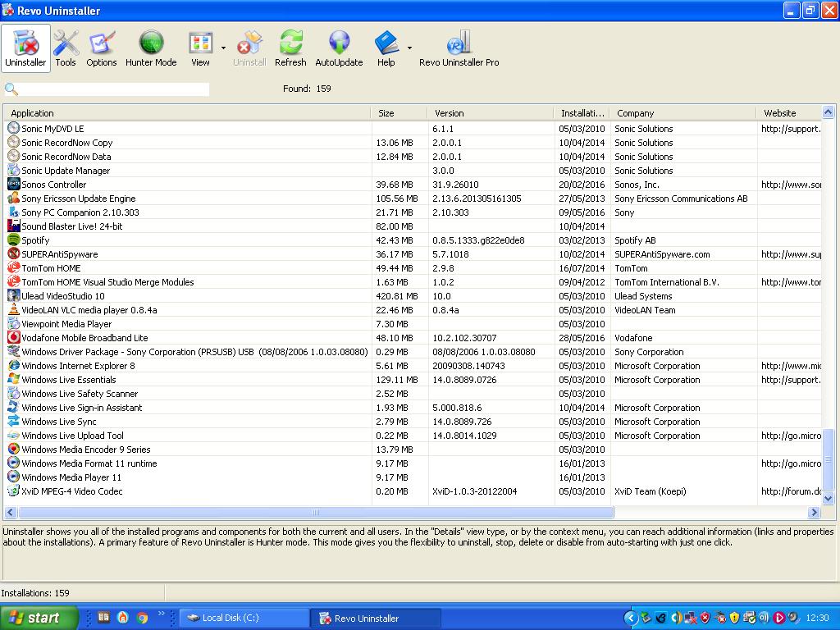The width and height of the screenshot is (840, 630).
Task: Select the Sony PC Companion icon
Action: [13, 212]
